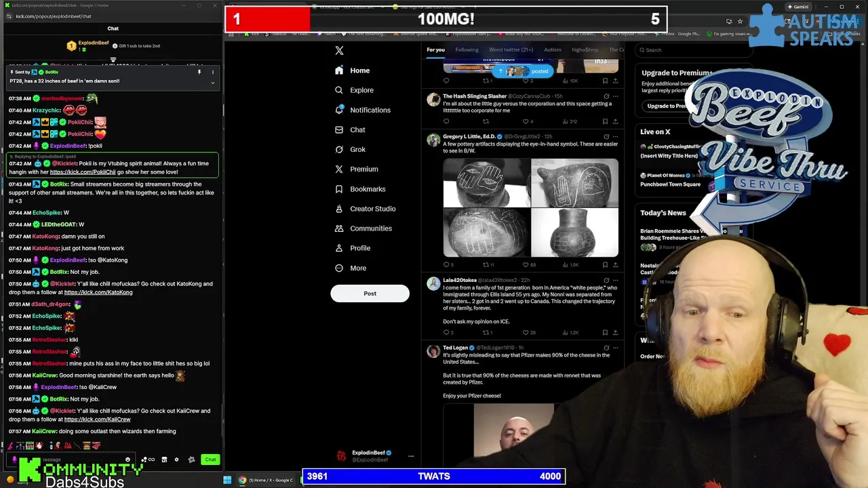
Task: Open top-left pottery hand image
Action: [486, 182]
